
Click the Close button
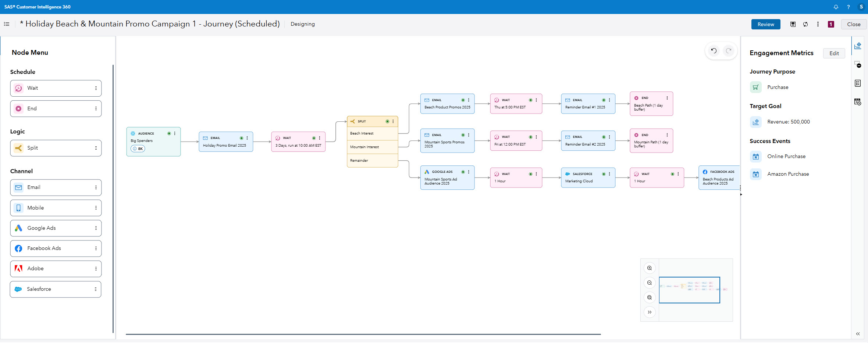pos(854,24)
